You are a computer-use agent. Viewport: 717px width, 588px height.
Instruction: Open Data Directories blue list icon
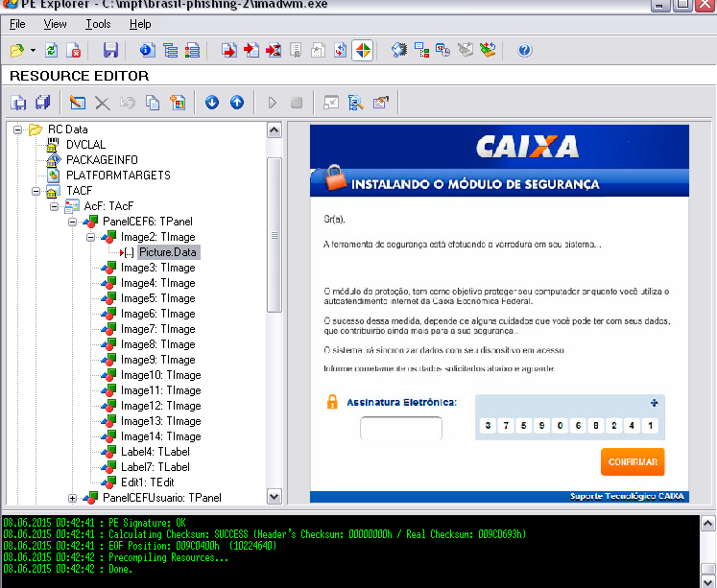click(x=171, y=50)
